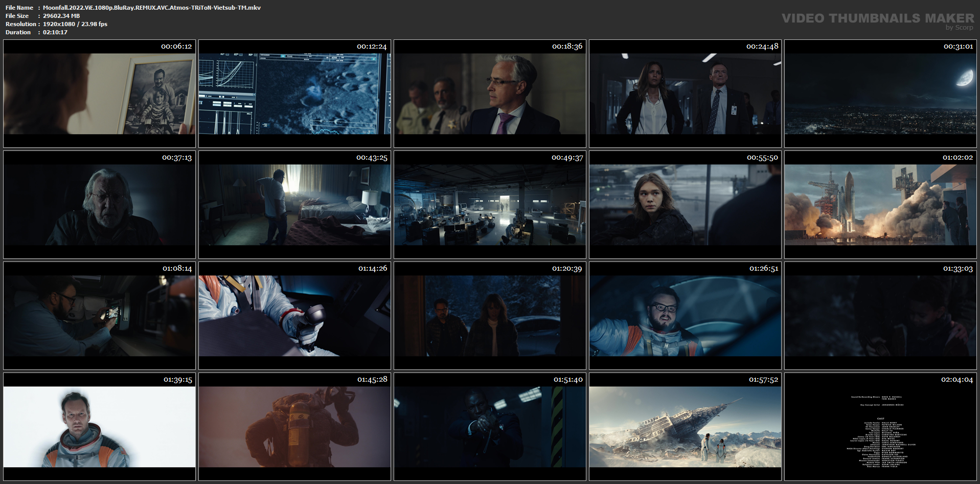
Task: Select the orange-toned thumbnail at 01:45:28
Action: (x=294, y=427)
